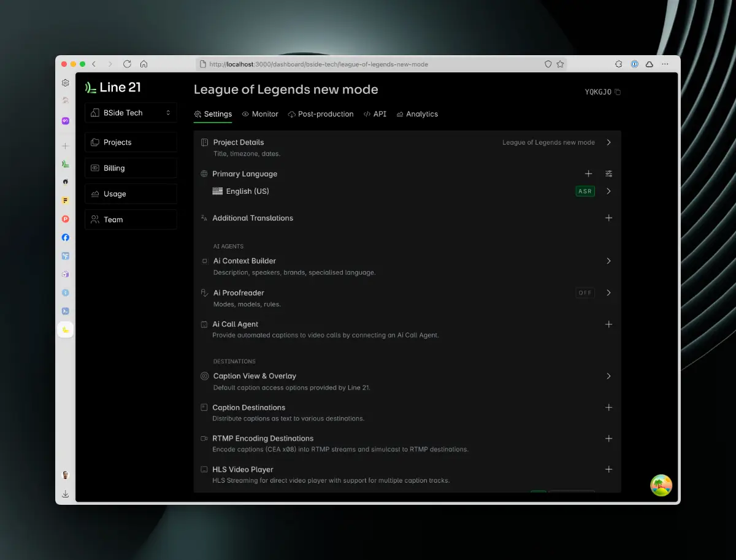
Task: Expand the Ai Context Builder row
Action: pos(608,261)
